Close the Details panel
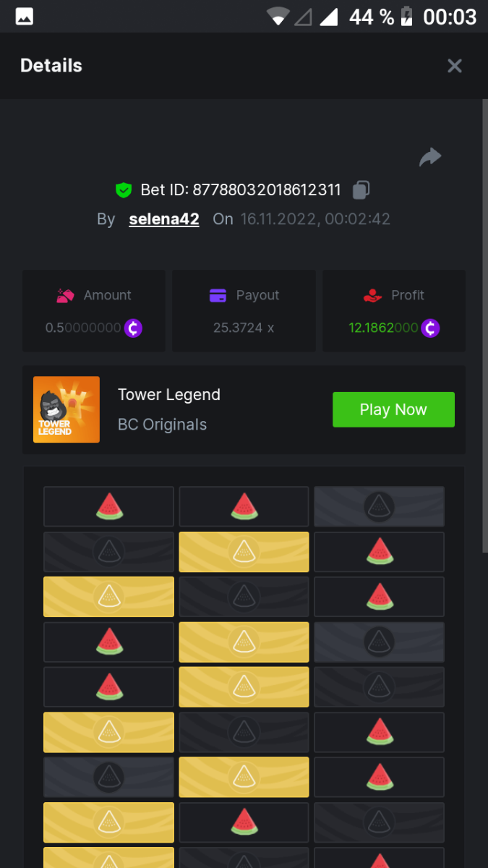The width and height of the screenshot is (488, 868). point(454,66)
